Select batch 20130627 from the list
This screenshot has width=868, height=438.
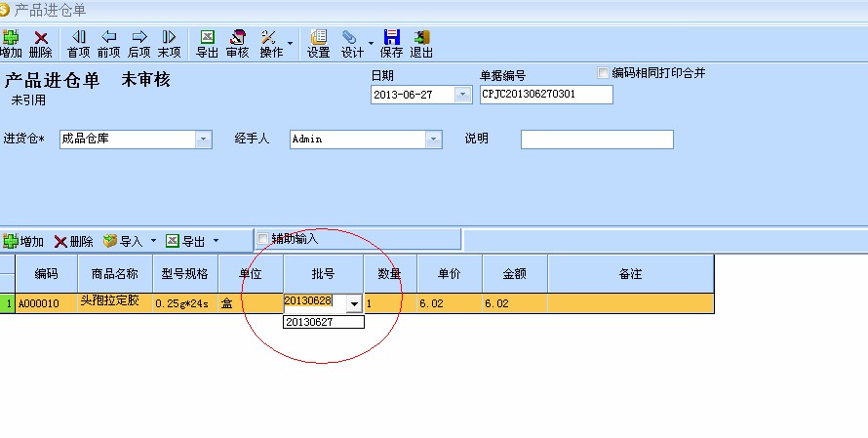coord(324,322)
